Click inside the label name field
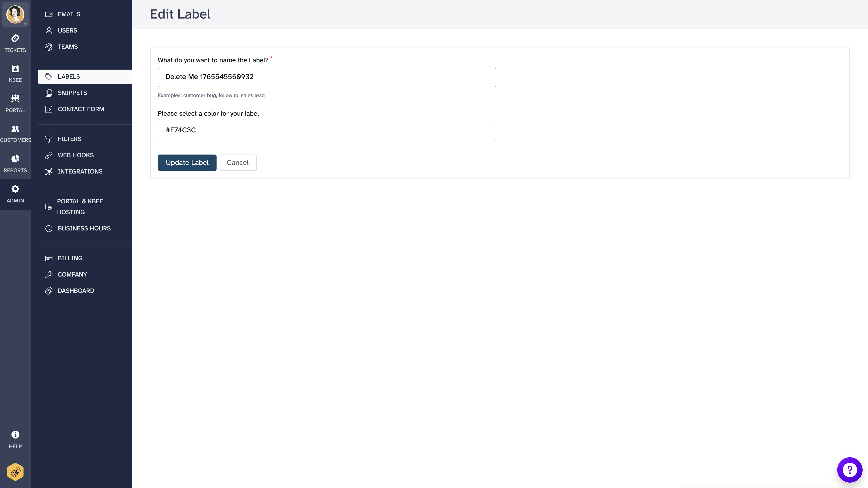 coord(326,77)
